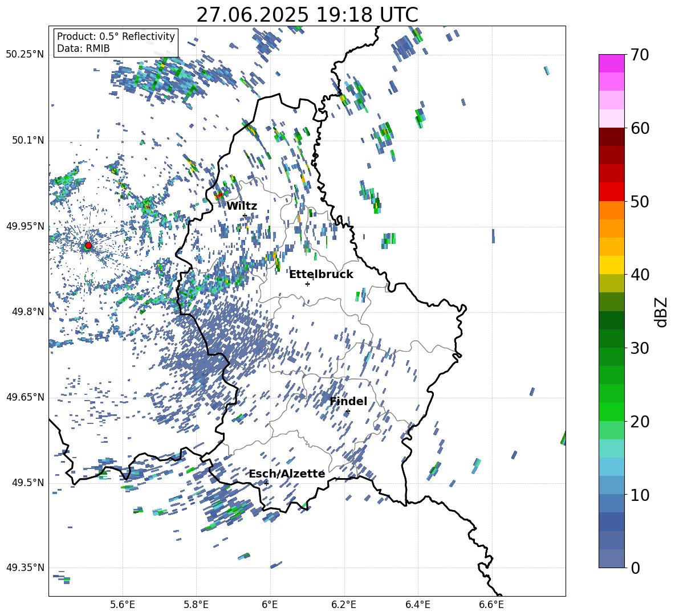
Task: Select the Esch/Alzette city label
Action: [x=287, y=474]
